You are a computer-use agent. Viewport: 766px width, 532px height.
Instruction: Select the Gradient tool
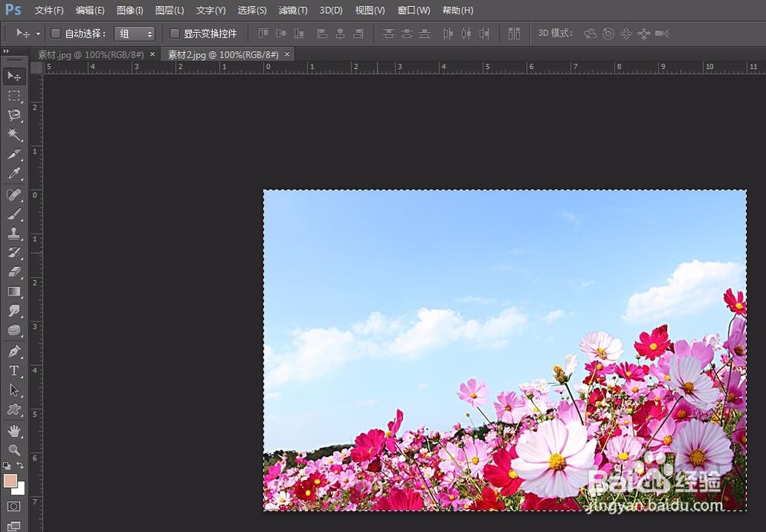(14, 292)
